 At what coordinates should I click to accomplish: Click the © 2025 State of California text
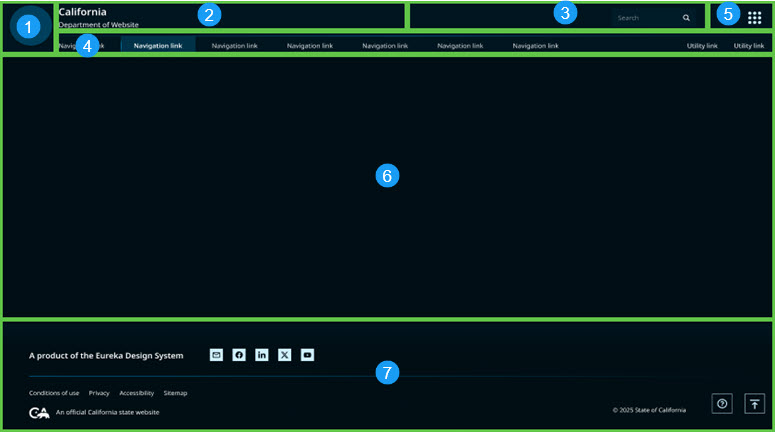click(649, 410)
